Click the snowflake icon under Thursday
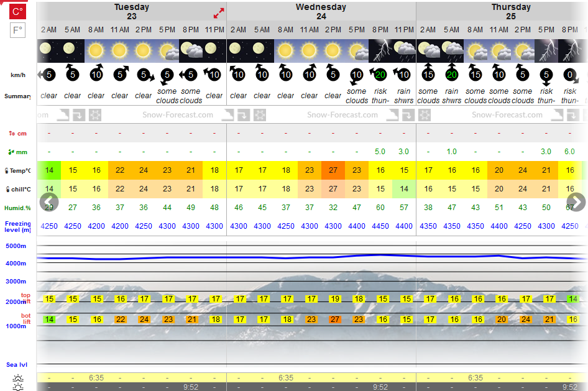Viewport: 588px width, 391px height. (x=425, y=115)
